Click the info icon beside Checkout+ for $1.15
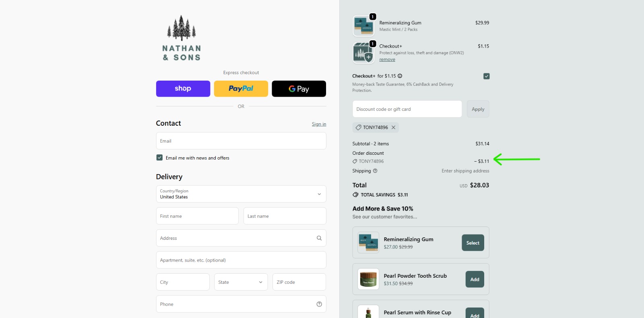 400,76
